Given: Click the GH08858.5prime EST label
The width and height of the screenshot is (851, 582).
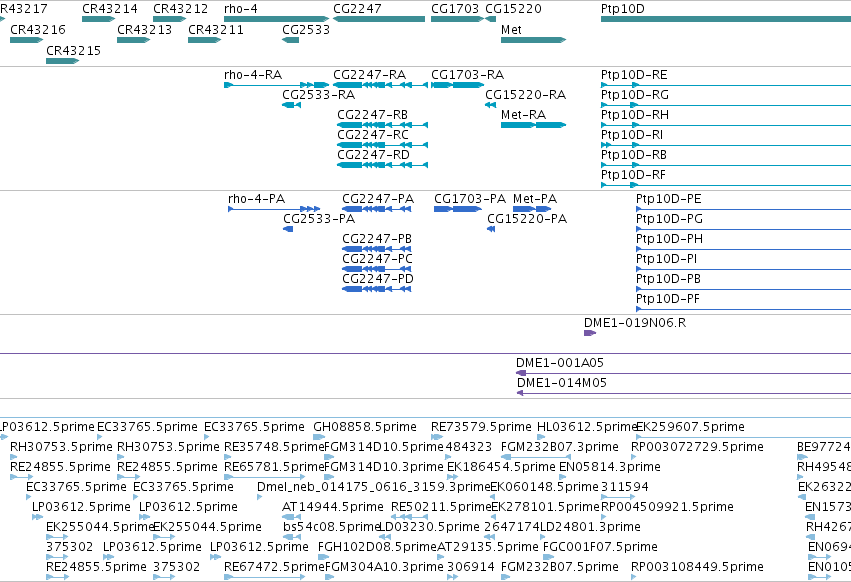Looking at the screenshot, I should click(365, 427).
